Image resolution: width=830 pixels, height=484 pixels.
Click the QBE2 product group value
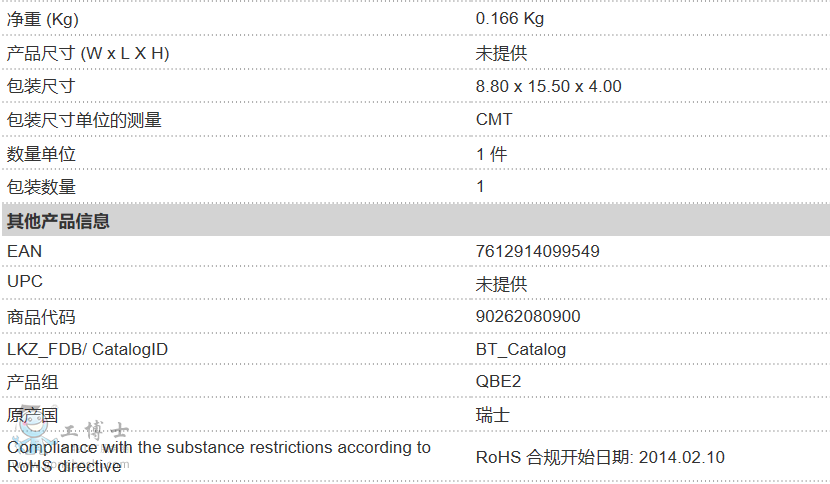tap(498, 381)
